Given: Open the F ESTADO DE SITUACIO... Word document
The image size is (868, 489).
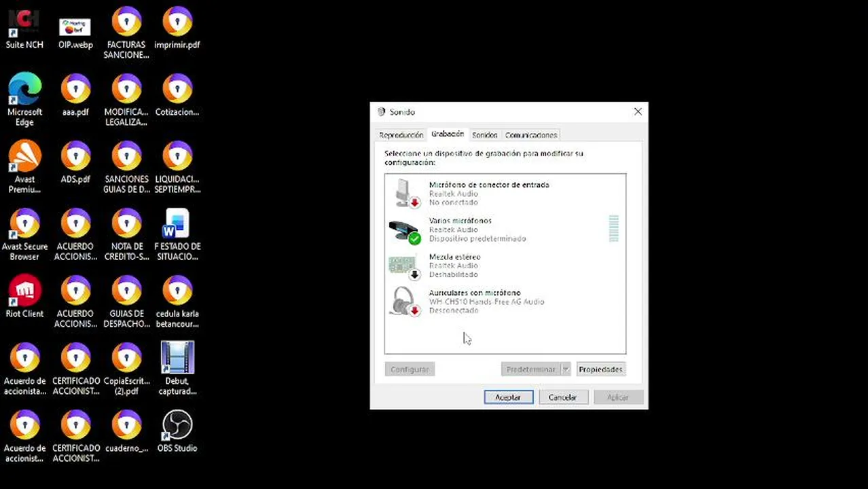Looking at the screenshot, I should point(177,235).
